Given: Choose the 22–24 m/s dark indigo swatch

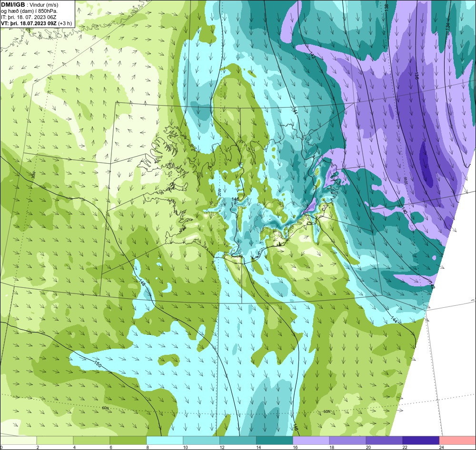Looking at the screenshot, I should click(x=421, y=440).
